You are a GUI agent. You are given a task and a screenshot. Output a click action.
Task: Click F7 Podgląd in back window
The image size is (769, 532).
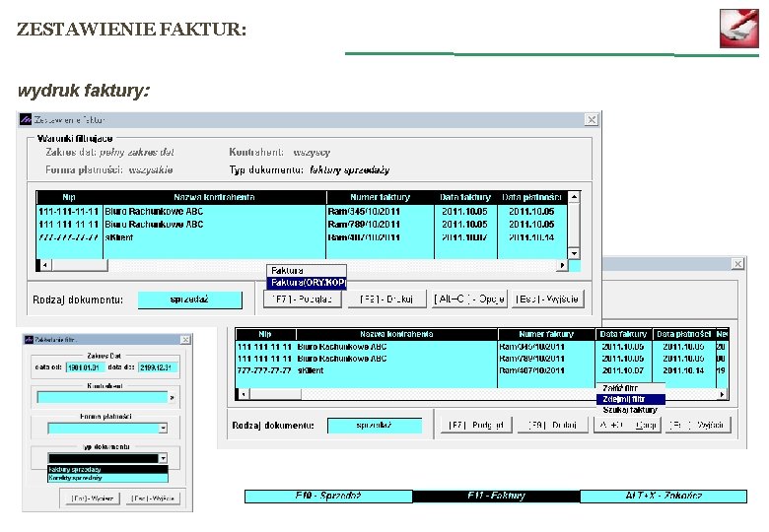coord(476,425)
